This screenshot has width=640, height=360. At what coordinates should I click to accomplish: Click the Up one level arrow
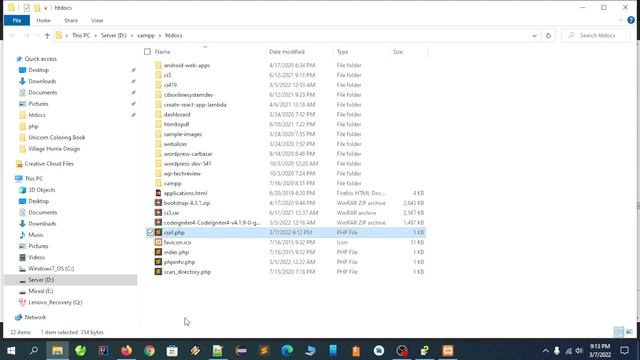[47, 36]
